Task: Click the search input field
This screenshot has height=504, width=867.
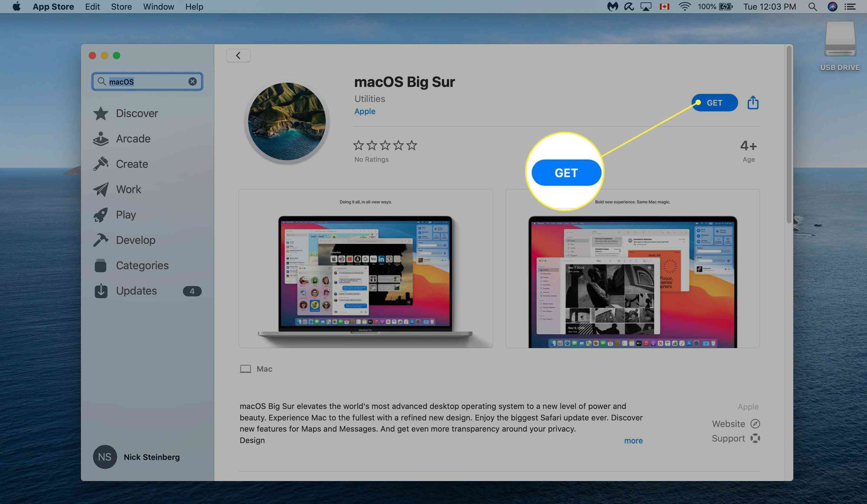Action: (x=147, y=81)
